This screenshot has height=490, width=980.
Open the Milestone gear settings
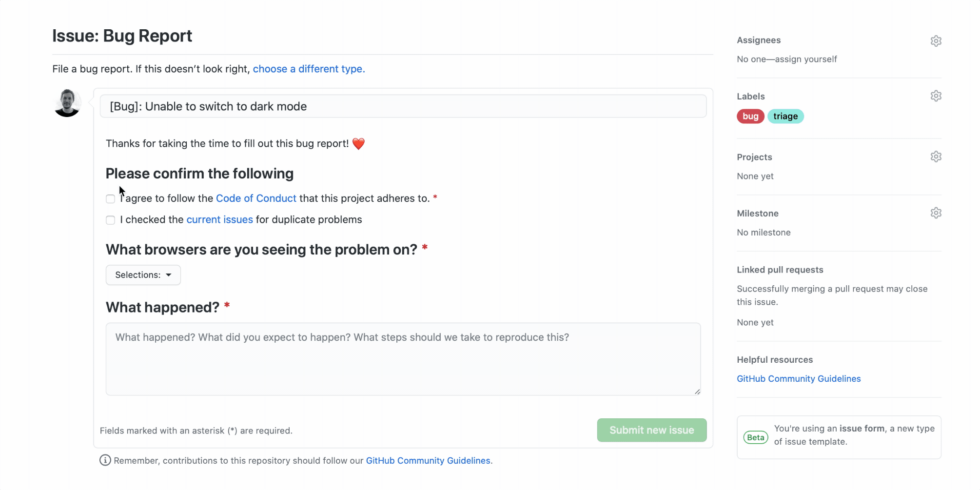(936, 213)
